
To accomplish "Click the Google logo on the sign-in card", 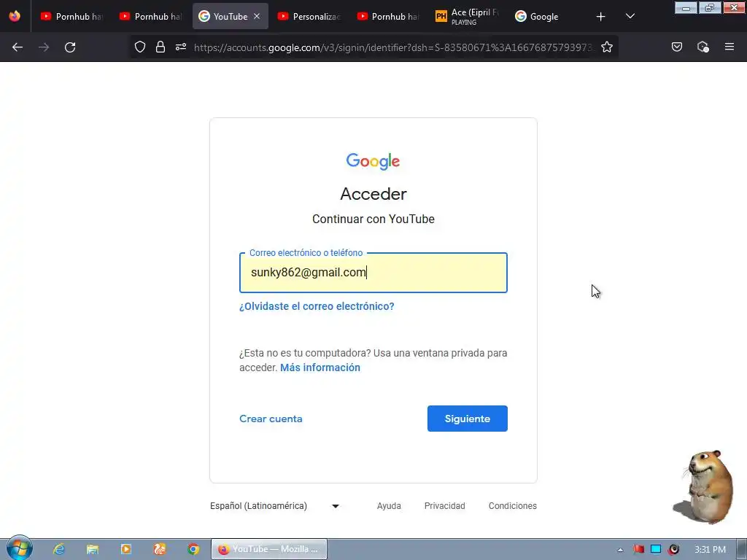I will [x=373, y=161].
